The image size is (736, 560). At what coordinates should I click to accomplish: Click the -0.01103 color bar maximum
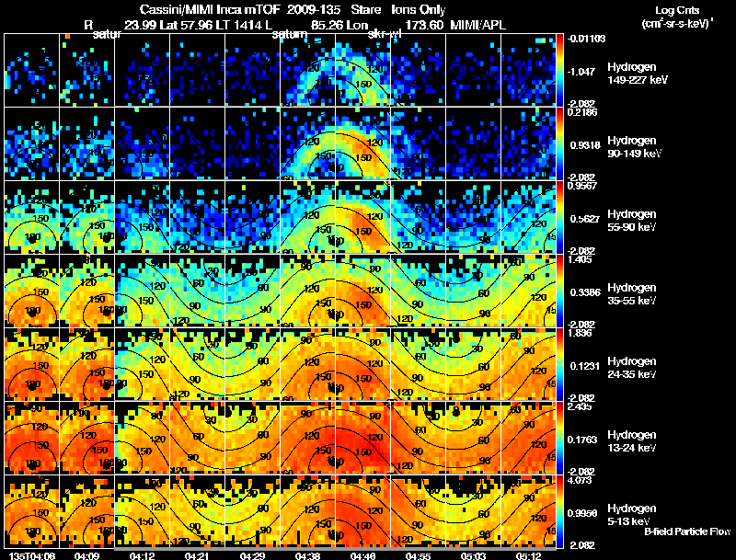coord(587,39)
